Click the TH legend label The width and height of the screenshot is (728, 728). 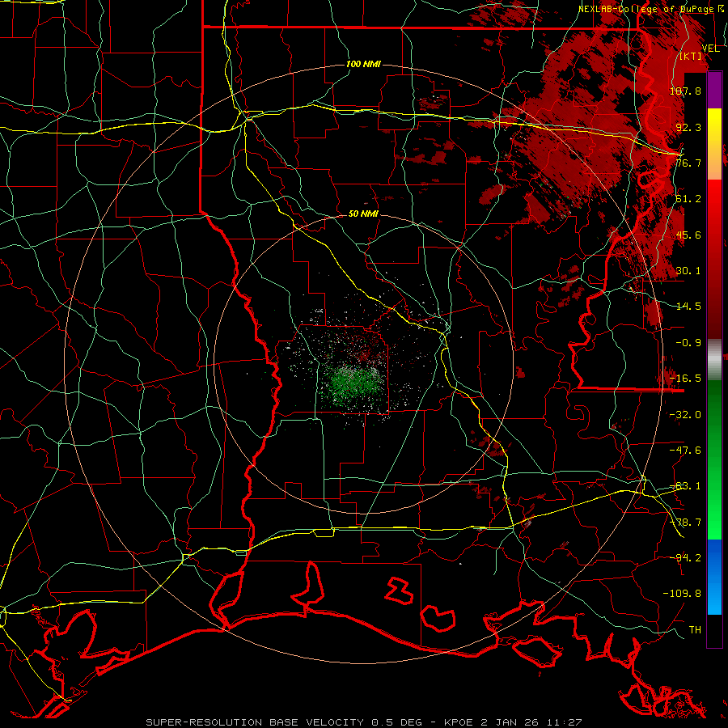point(695,629)
